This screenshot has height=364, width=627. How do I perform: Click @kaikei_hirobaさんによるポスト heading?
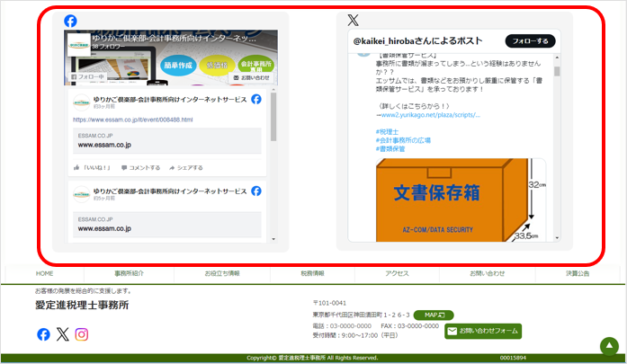(418, 40)
